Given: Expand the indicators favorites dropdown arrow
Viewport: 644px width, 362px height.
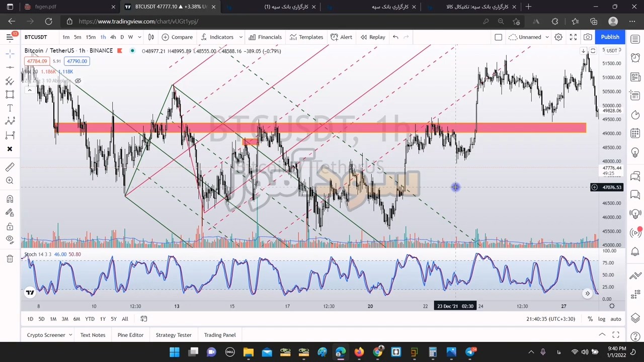Looking at the screenshot, I should point(240,37).
